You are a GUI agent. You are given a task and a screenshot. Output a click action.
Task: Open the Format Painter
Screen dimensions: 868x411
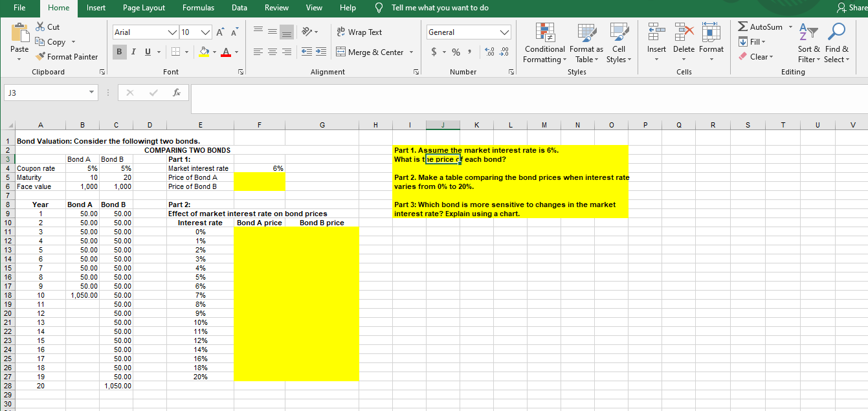click(67, 56)
